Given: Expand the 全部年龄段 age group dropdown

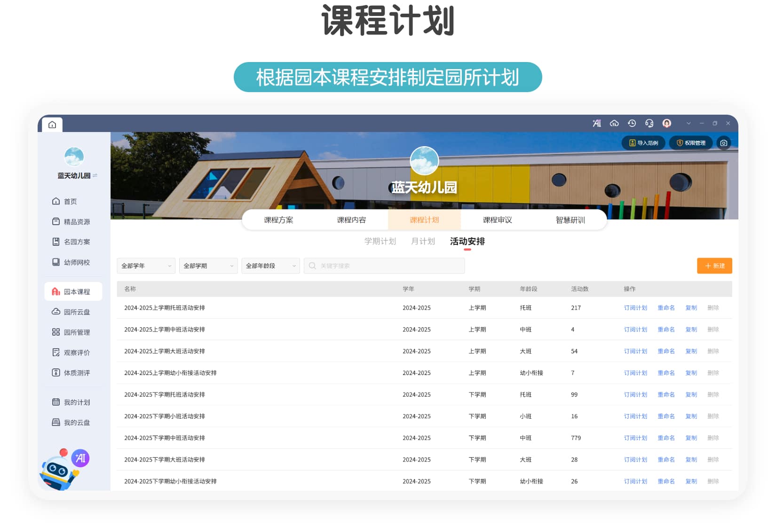Looking at the screenshot, I should 270,266.
